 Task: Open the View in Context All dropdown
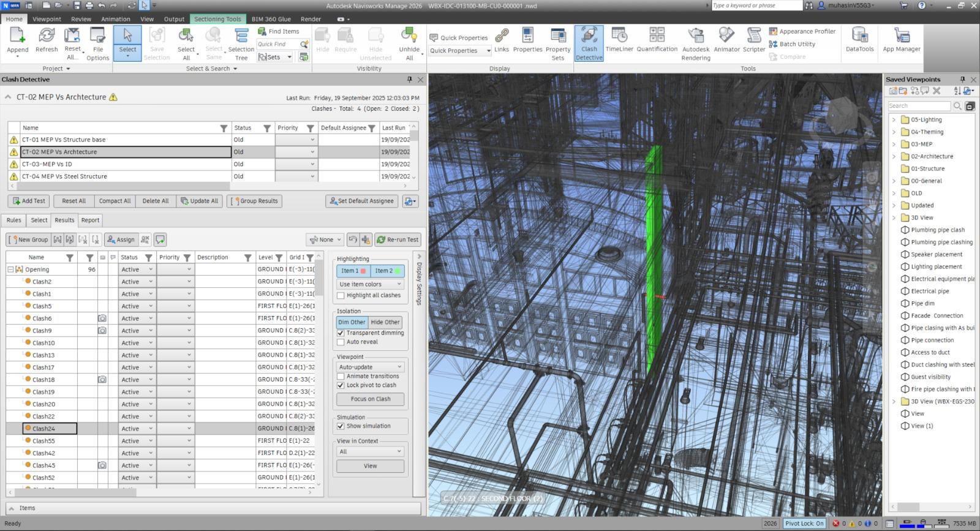tap(370, 452)
